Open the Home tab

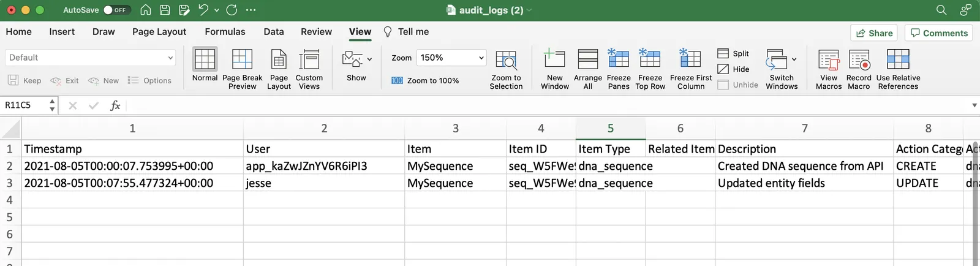point(19,32)
